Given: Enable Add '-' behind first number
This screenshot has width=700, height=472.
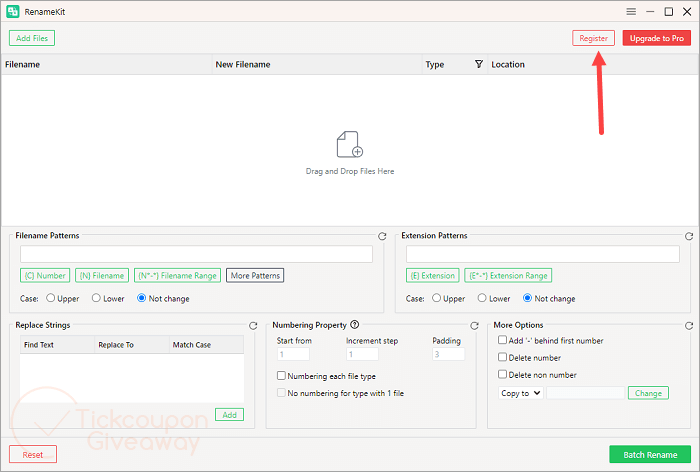Looking at the screenshot, I should (502, 340).
